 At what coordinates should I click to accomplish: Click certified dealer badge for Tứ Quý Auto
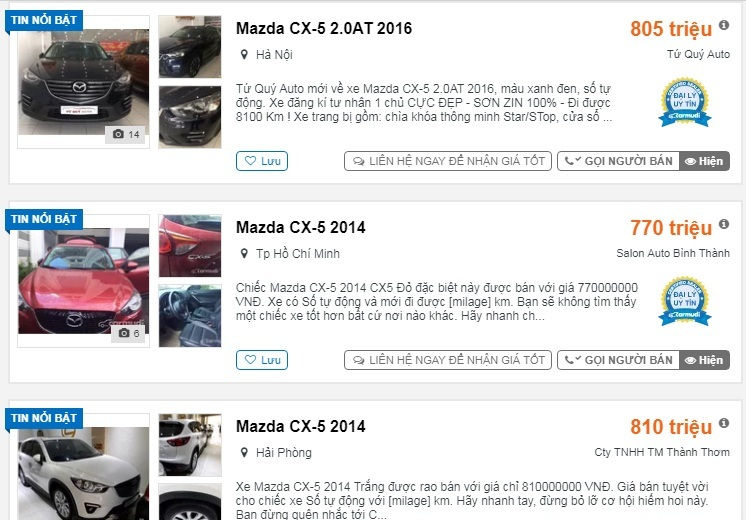click(x=685, y=103)
